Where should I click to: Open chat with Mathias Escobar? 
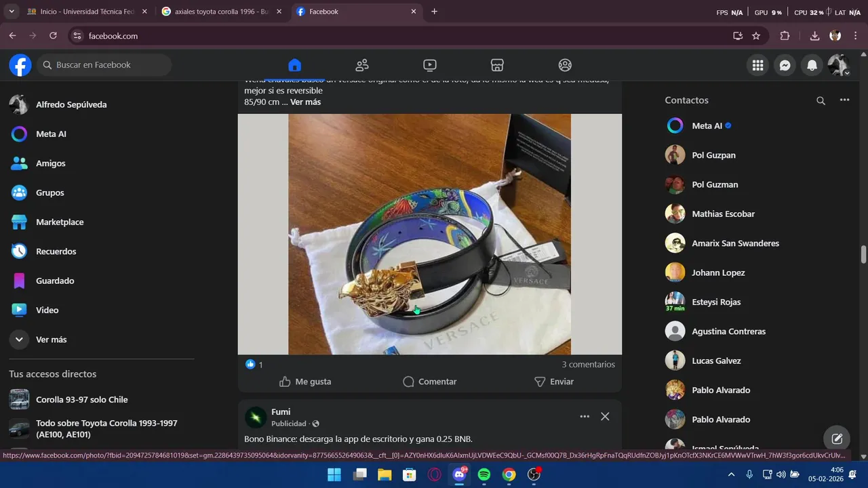(757, 214)
